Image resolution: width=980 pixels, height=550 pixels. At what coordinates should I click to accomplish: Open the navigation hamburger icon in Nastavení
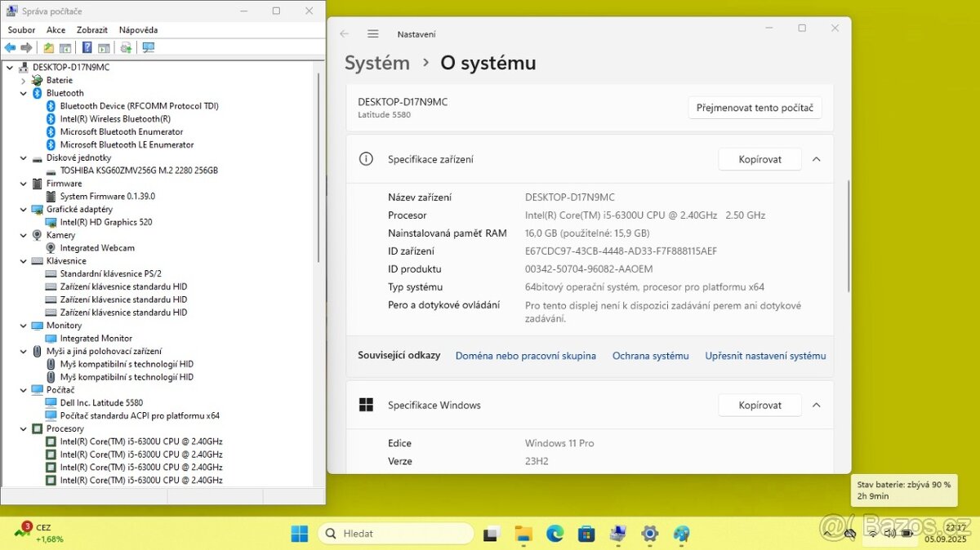[x=373, y=33]
